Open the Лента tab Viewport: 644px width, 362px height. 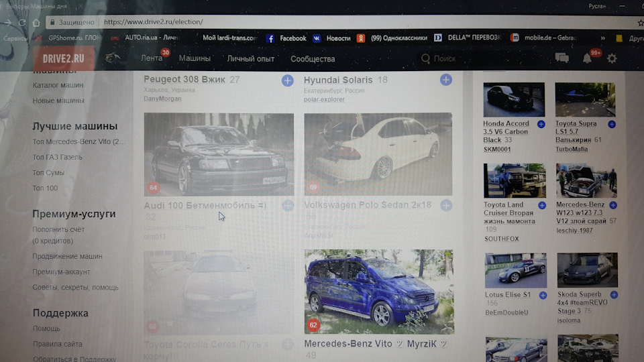[x=152, y=58]
